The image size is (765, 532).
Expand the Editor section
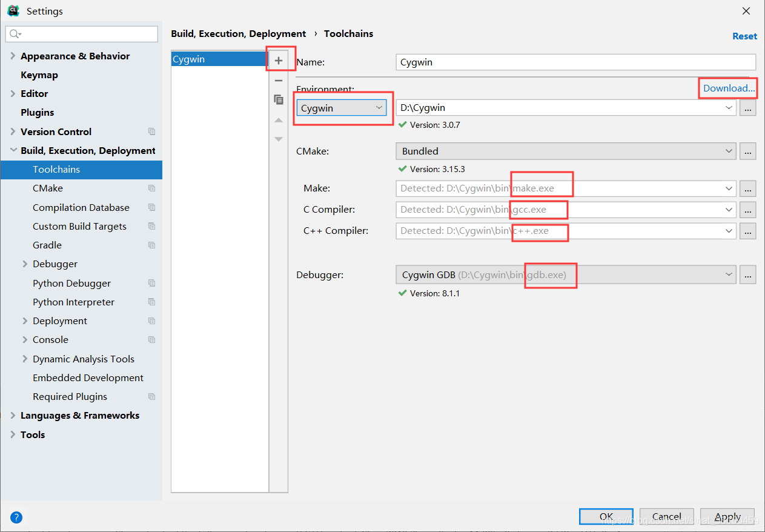pyautogui.click(x=13, y=93)
